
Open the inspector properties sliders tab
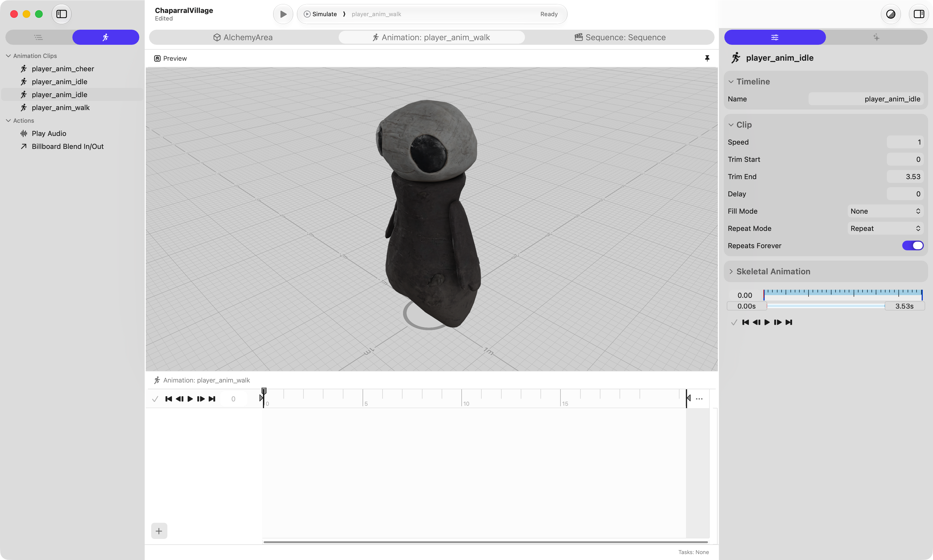pyautogui.click(x=775, y=37)
